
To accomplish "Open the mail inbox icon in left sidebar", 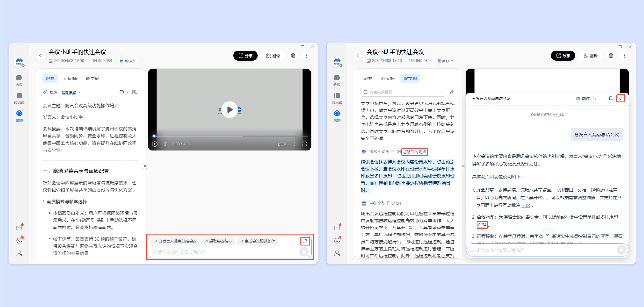I will [19, 228].
